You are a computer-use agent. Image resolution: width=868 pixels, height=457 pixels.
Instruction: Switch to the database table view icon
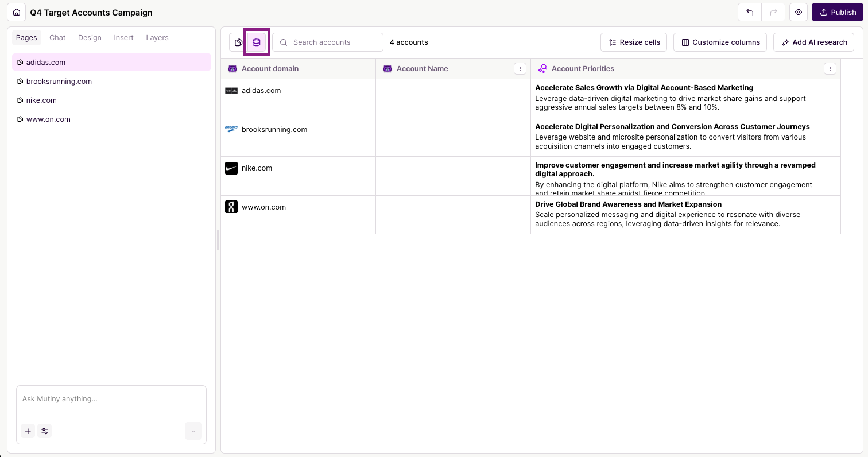click(x=257, y=42)
